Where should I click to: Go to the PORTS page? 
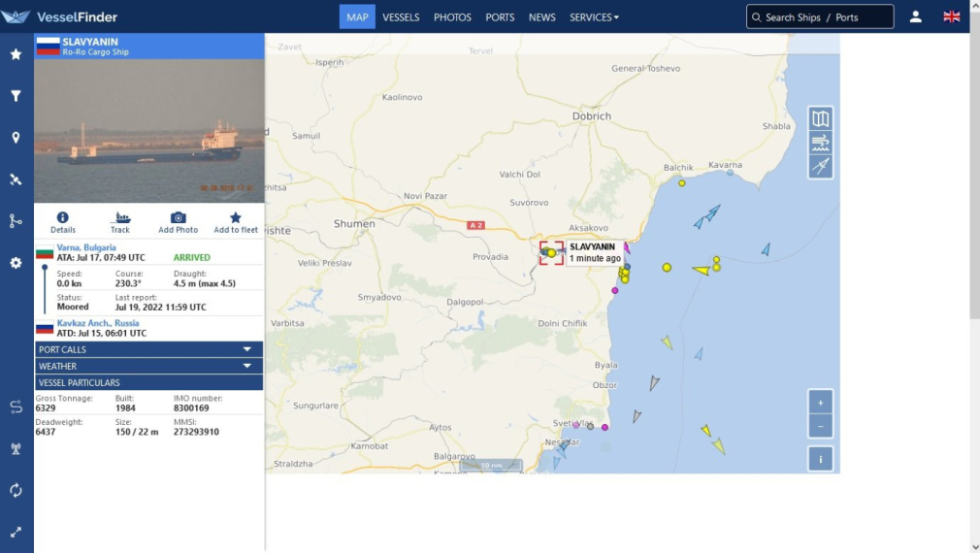tap(500, 17)
